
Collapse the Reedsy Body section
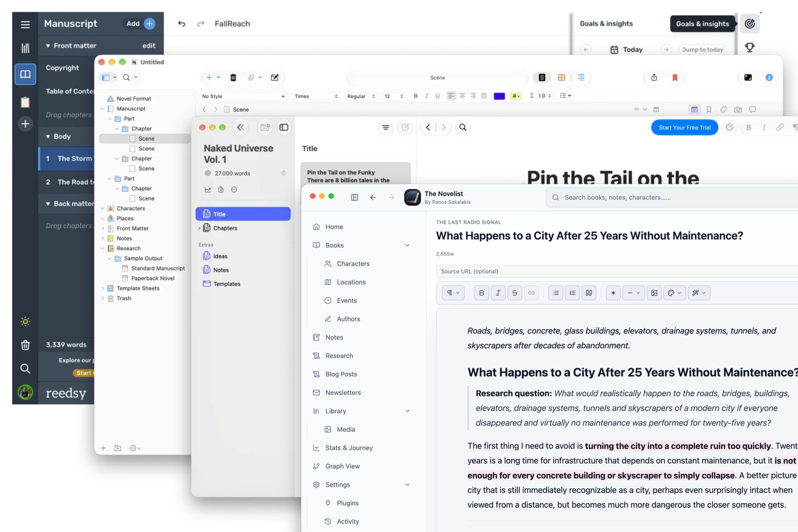coord(48,136)
